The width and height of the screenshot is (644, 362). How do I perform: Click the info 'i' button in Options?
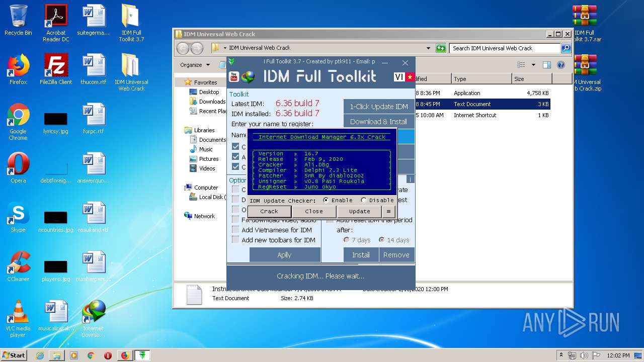(x=410, y=179)
